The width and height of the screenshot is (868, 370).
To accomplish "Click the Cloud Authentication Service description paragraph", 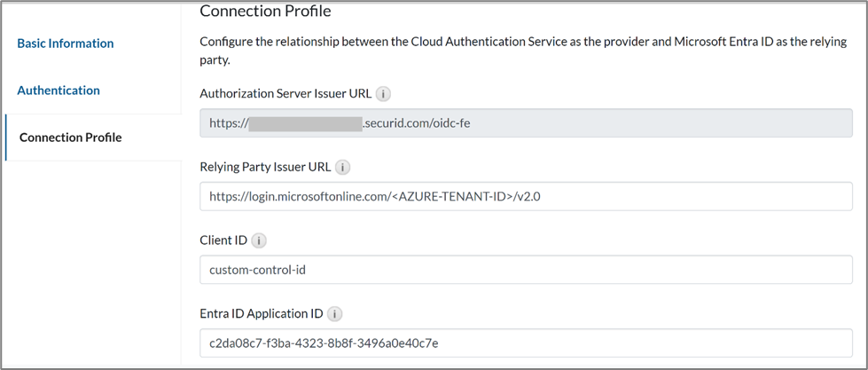I will (x=523, y=50).
